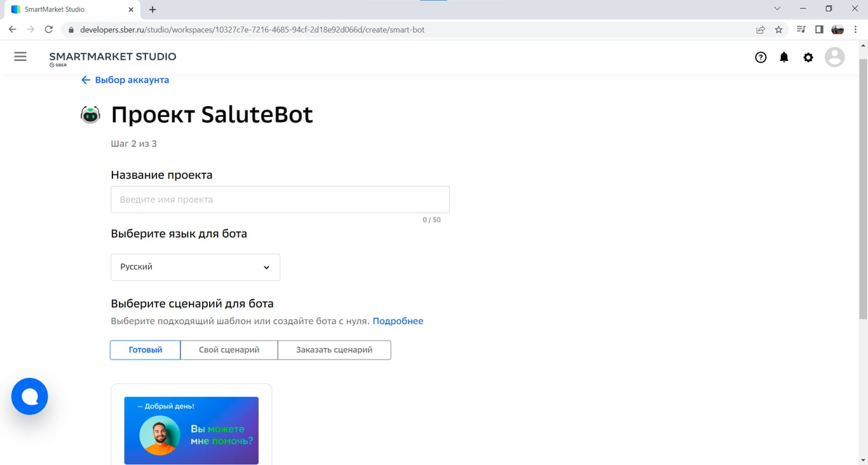Screen dimensions: 868x465
Task: Open the user profile avatar
Action: 834,57
